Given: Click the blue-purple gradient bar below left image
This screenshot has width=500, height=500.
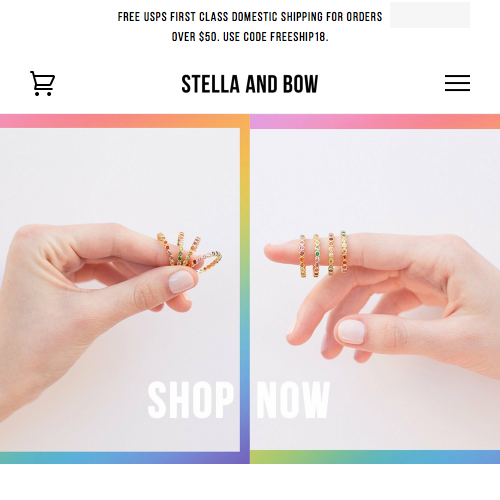Looking at the screenshot, I should (125, 458).
